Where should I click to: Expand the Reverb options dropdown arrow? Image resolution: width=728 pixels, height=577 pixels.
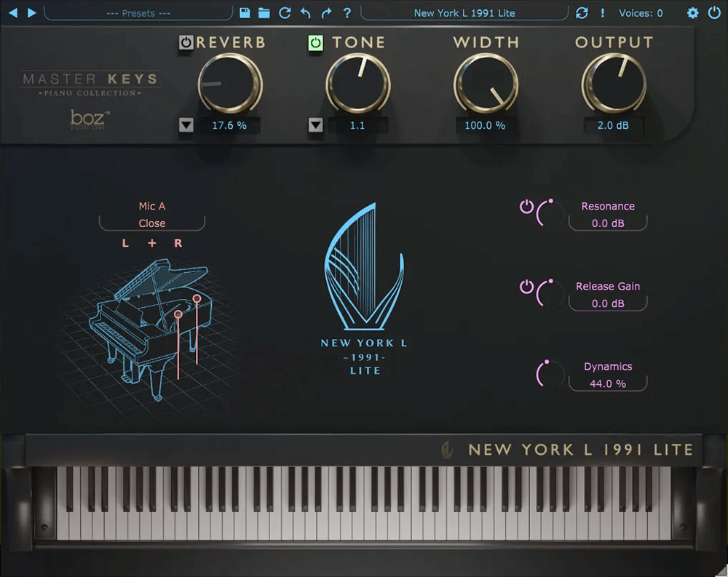point(186,125)
